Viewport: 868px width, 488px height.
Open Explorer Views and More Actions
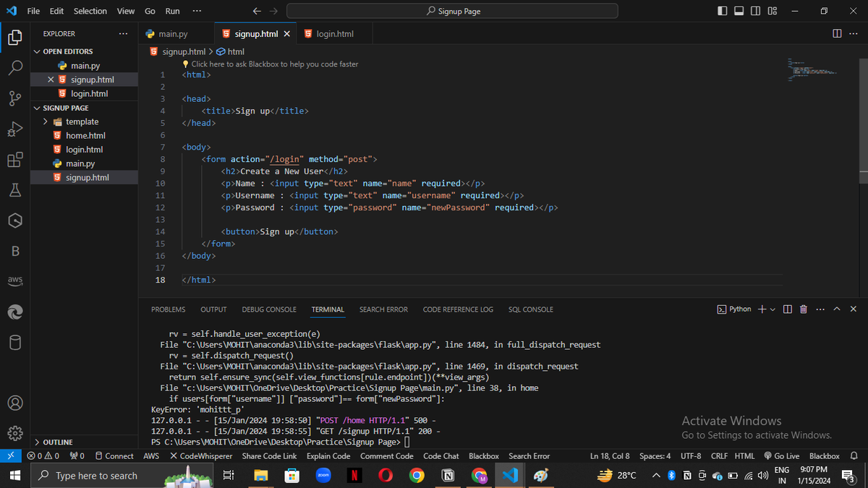[124, 34]
